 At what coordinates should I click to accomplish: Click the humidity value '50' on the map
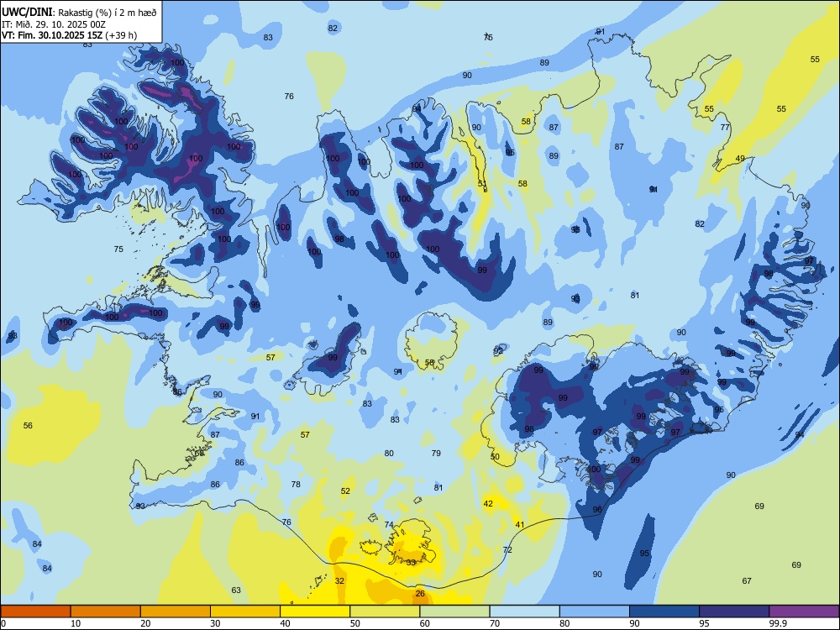(495, 456)
